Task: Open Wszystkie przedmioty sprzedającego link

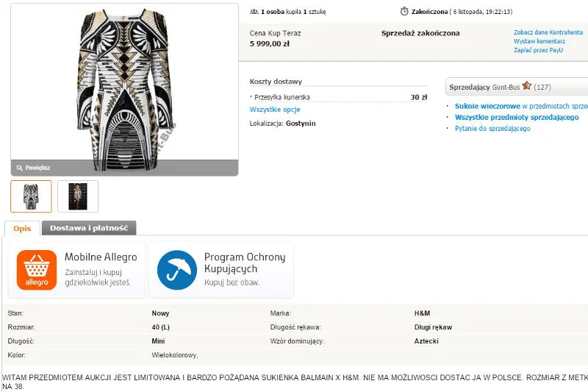Action: [x=517, y=117]
